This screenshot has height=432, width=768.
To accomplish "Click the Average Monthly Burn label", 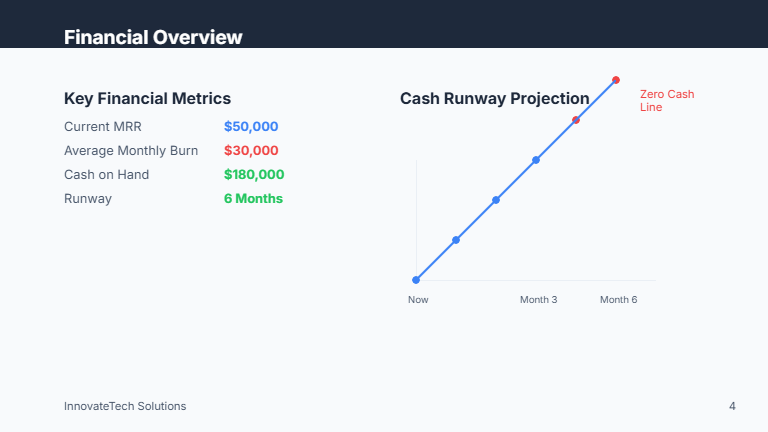I will coord(131,150).
